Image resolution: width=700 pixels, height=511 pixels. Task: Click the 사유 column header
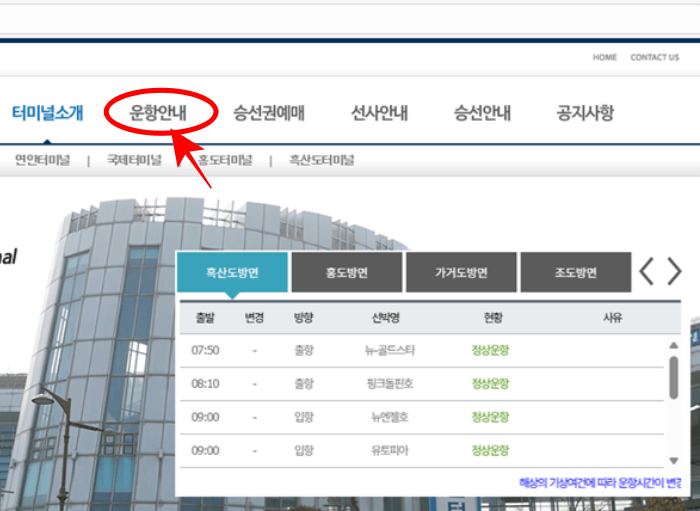pyautogui.click(x=612, y=318)
